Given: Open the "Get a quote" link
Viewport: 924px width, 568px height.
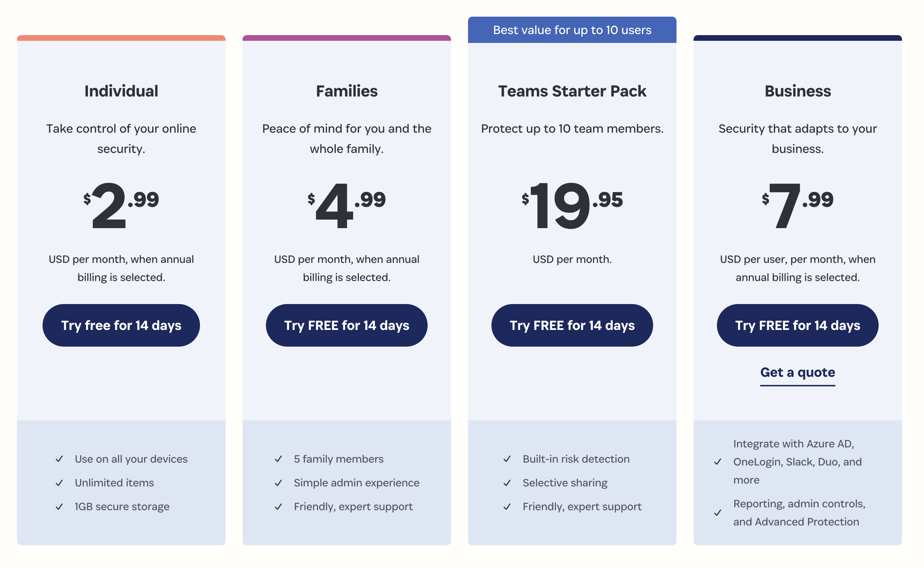Looking at the screenshot, I should [797, 372].
